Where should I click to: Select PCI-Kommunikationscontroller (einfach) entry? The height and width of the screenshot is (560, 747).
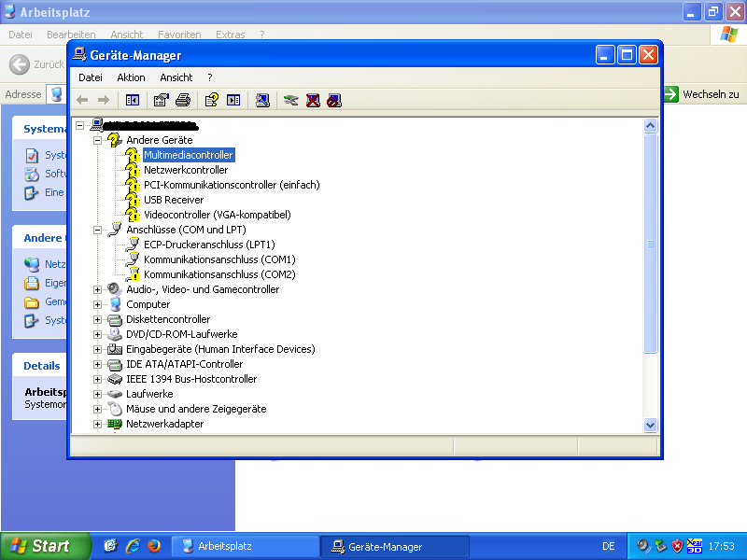click(232, 185)
